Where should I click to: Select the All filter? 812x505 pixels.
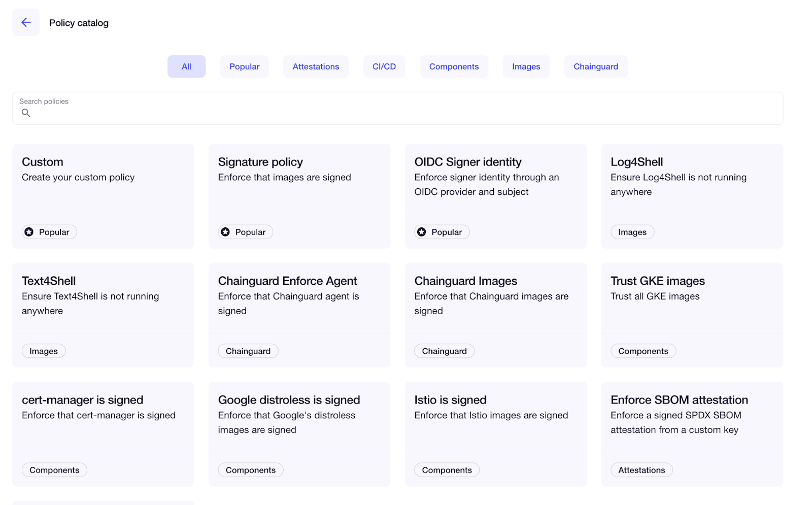click(186, 66)
